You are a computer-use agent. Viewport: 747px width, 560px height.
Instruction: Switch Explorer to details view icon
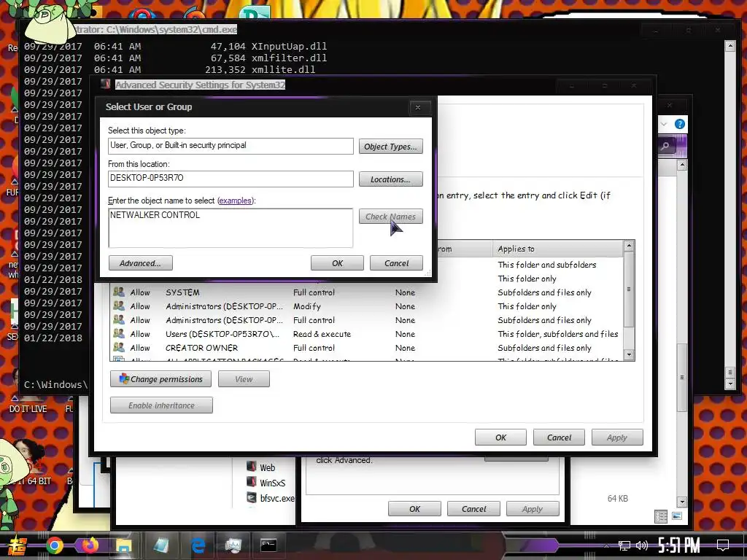point(661,517)
